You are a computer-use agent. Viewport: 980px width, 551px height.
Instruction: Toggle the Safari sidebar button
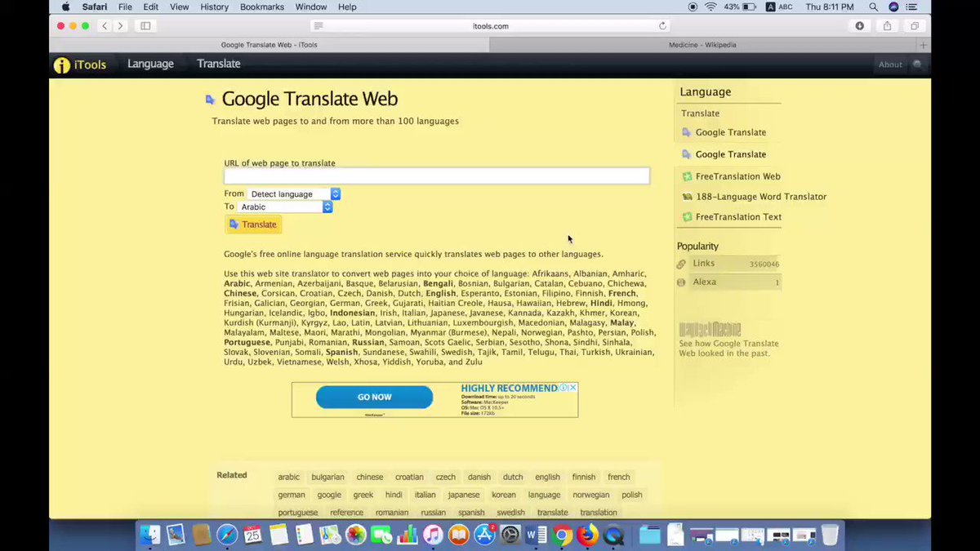point(145,26)
